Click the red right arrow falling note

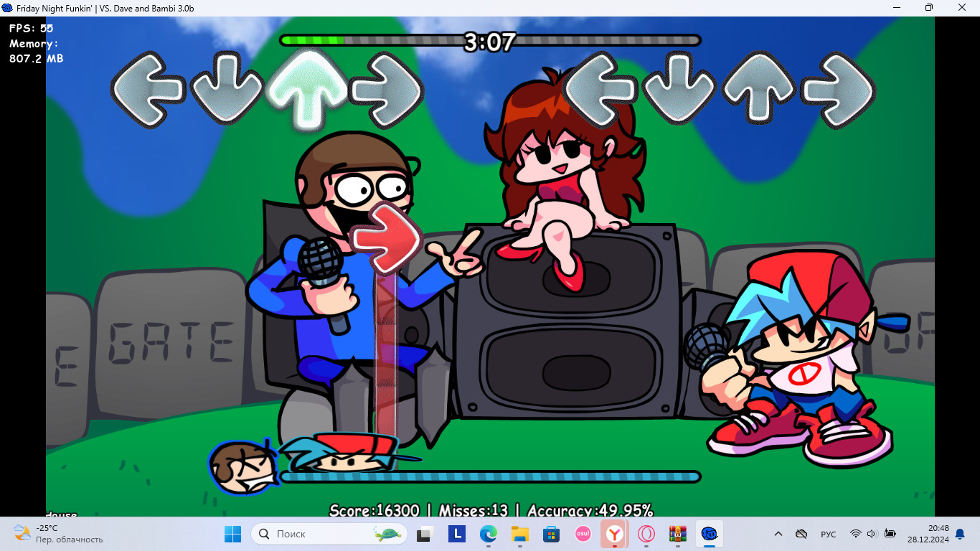pyautogui.click(x=387, y=239)
